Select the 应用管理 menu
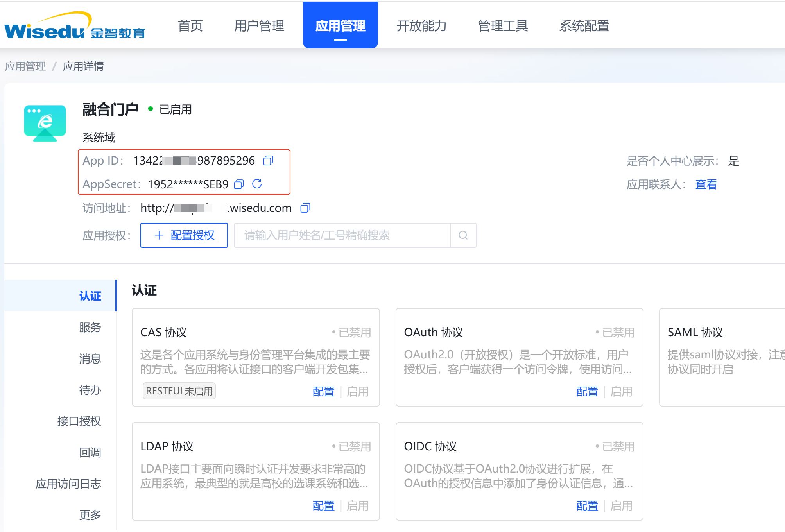The height and width of the screenshot is (532, 785). 341,25
